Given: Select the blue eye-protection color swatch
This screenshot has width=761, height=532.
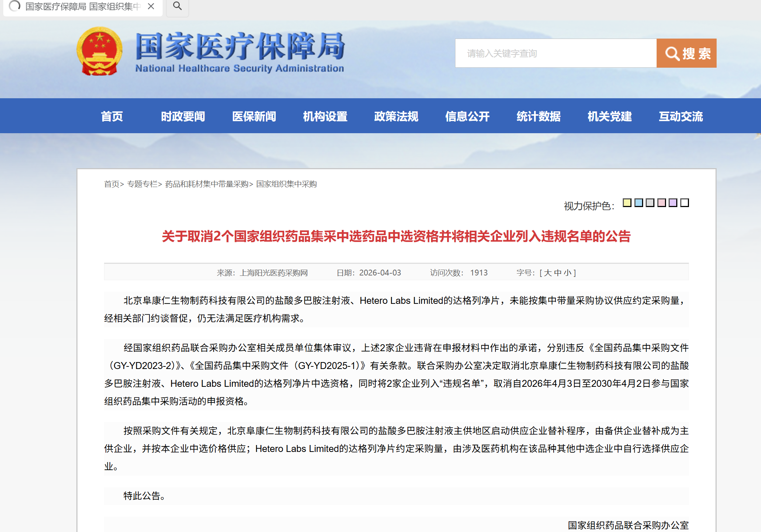Looking at the screenshot, I should (x=638, y=203).
